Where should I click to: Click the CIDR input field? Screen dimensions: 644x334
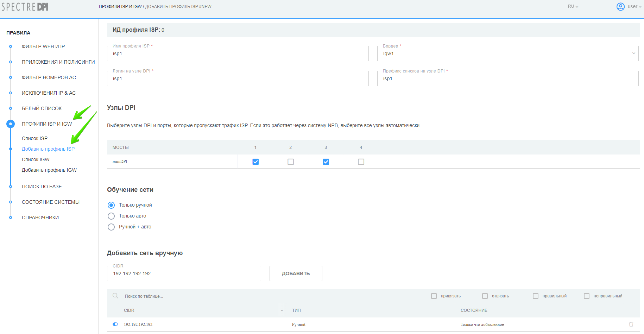tap(184, 273)
